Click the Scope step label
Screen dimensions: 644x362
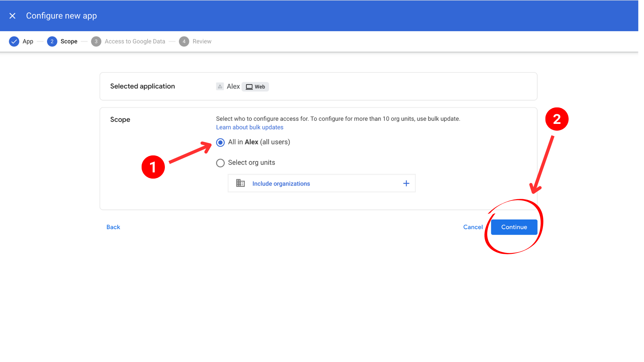point(69,42)
